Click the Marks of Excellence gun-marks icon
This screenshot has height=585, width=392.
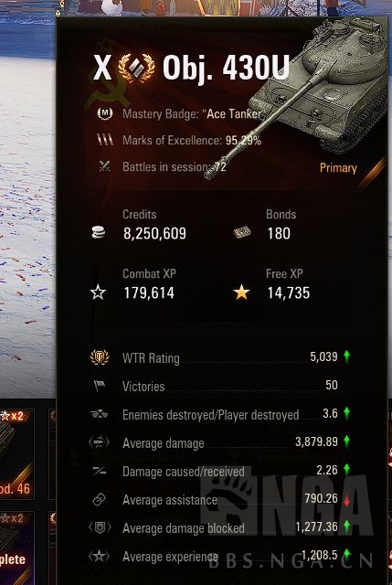pos(105,140)
